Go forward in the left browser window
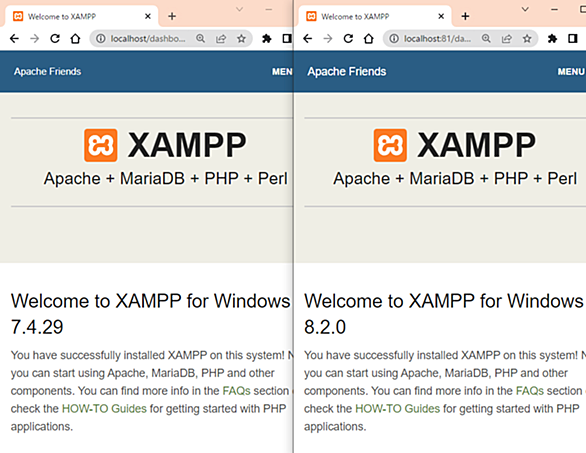 pyautogui.click(x=34, y=38)
